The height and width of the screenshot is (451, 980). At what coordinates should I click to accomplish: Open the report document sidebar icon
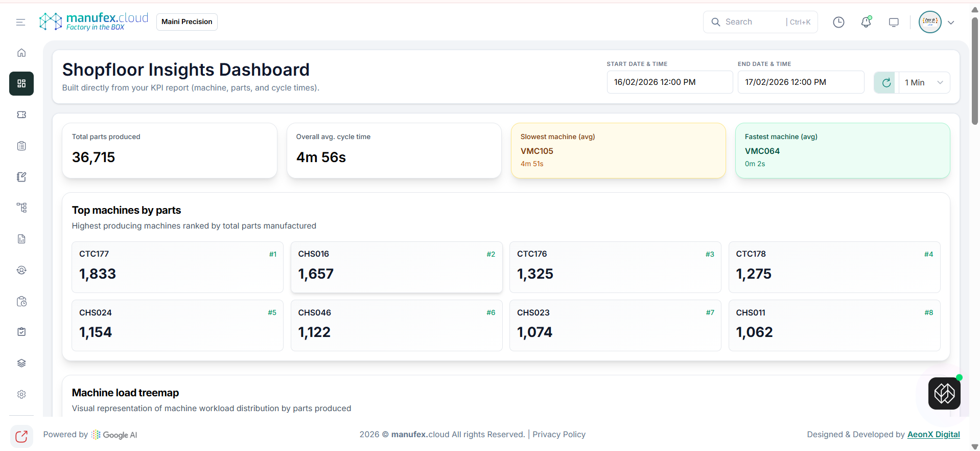(x=21, y=239)
